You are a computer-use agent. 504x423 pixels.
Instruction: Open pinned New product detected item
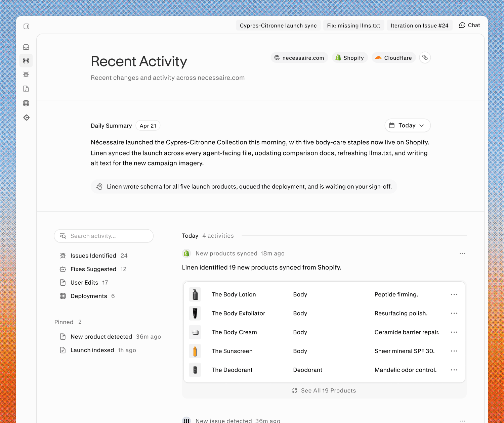[x=110, y=337]
